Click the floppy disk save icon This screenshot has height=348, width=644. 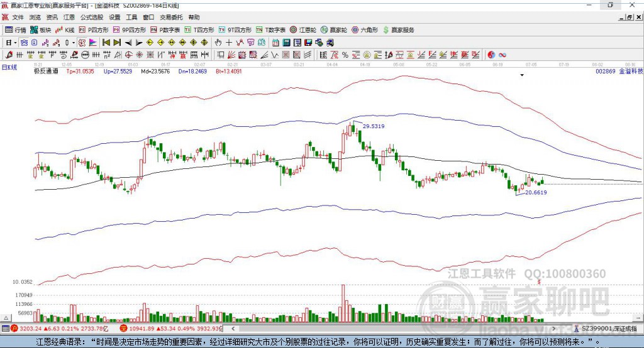click(308, 43)
